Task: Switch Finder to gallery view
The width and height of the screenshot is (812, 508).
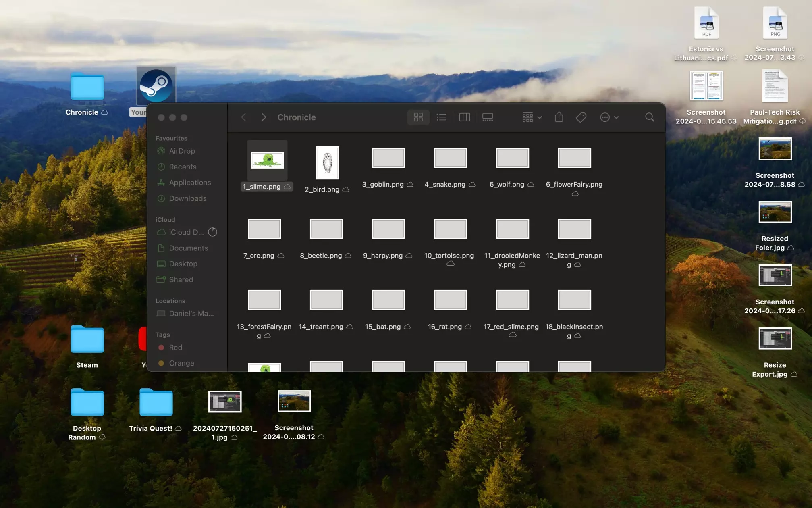Action: point(488,117)
